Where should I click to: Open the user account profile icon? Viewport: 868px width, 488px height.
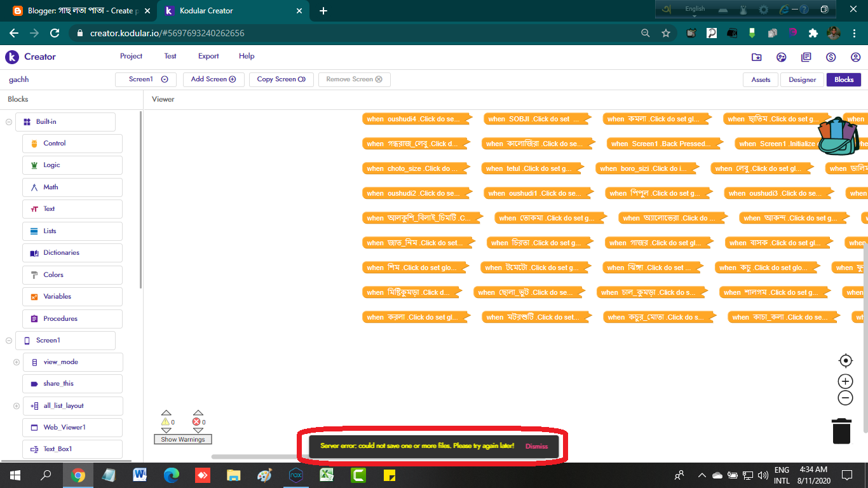point(855,57)
